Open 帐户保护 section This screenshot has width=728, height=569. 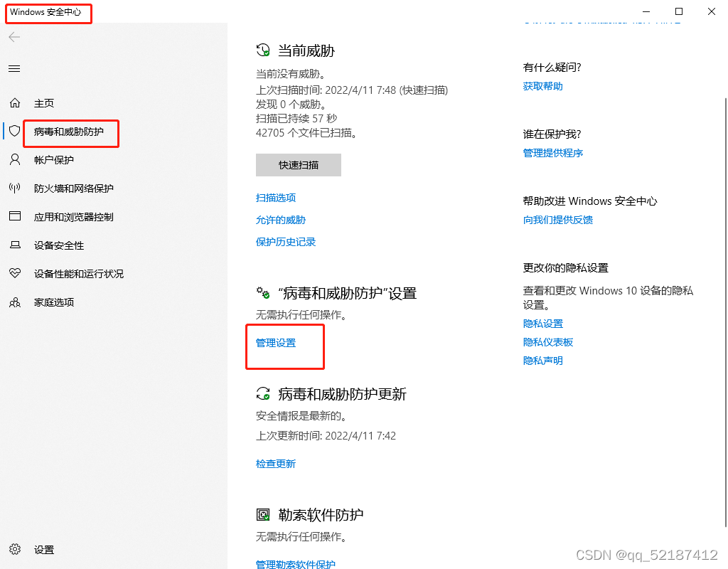click(x=54, y=160)
